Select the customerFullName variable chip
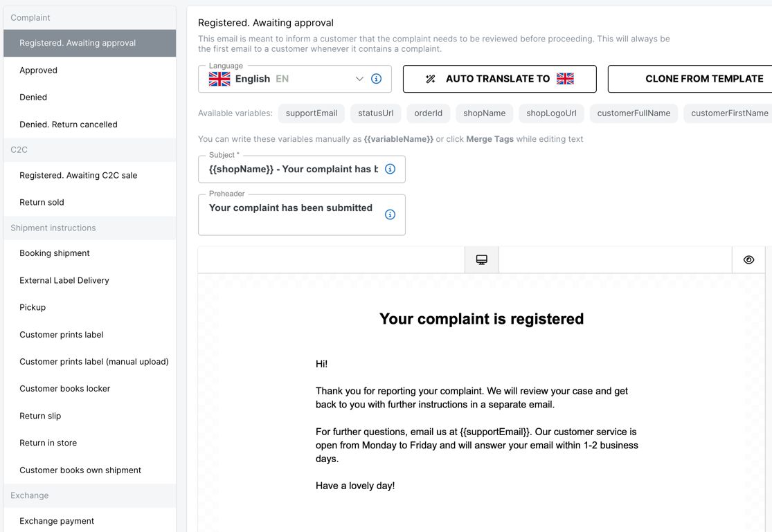The height and width of the screenshot is (532, 772). 633,113
